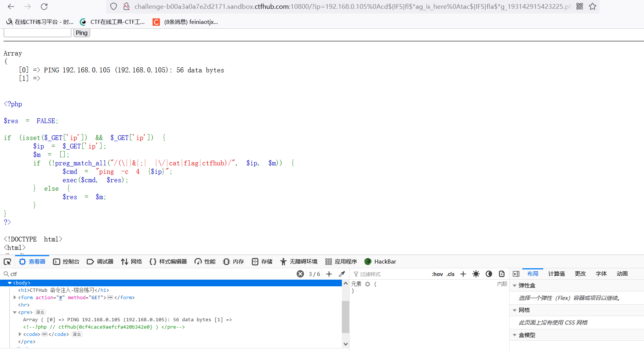Toggle print media simulation
The width and height of the screenshot is (644, 351).
click(x=502, y=274)
